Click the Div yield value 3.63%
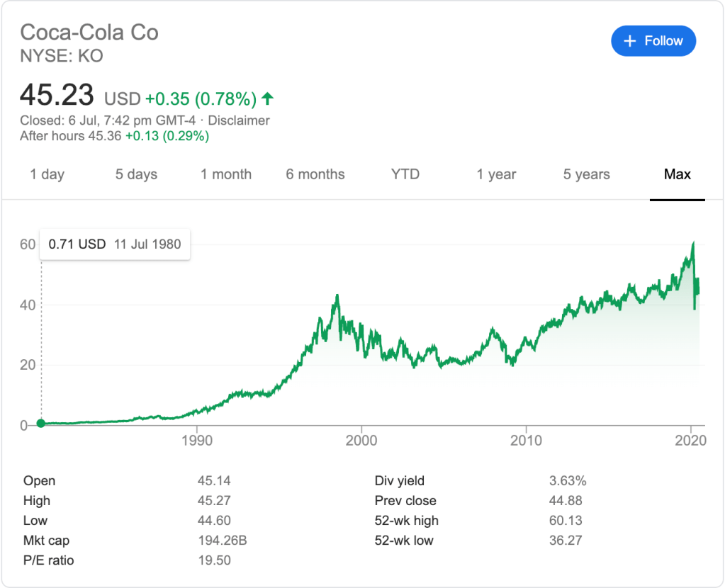The height and width of the screenshot is (588, 725). pyautogui.click(x=568, y=481)
